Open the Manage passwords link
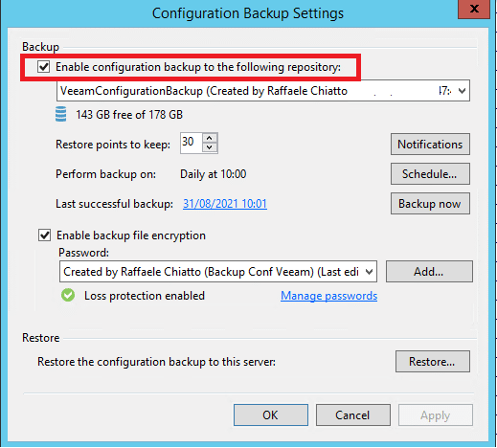 (x=328, y=296)
